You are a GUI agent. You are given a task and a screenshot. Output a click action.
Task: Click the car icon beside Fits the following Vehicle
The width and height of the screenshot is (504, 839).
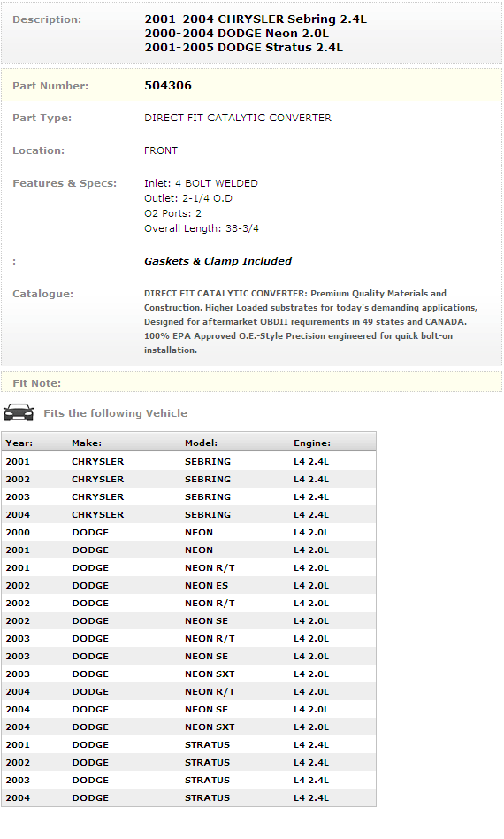click(x=19, y=412)
